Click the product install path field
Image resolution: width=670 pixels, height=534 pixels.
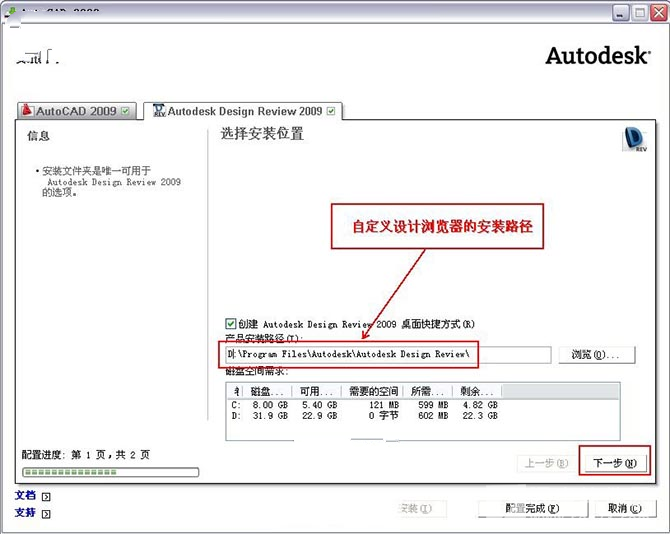(388, 355)
